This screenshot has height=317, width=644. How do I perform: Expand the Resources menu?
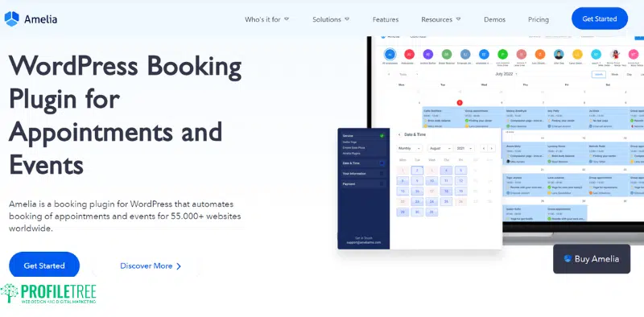click(440, 19)
